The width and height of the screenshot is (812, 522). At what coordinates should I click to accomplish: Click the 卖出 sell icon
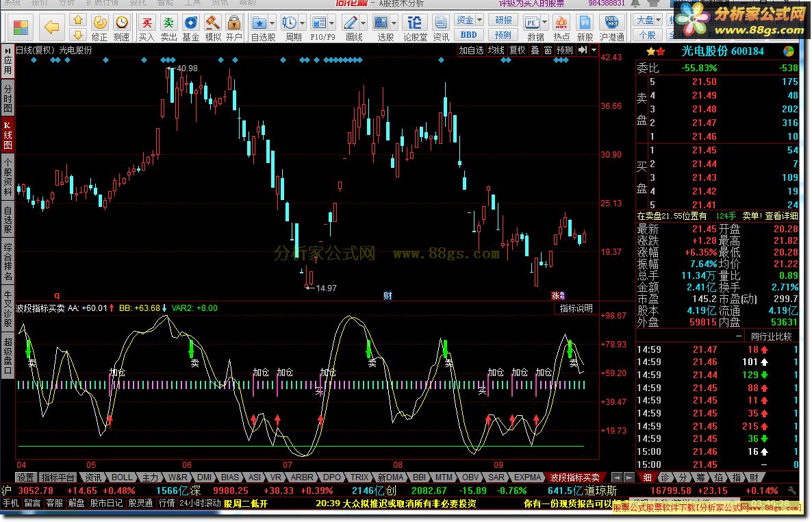coord(168,28)
